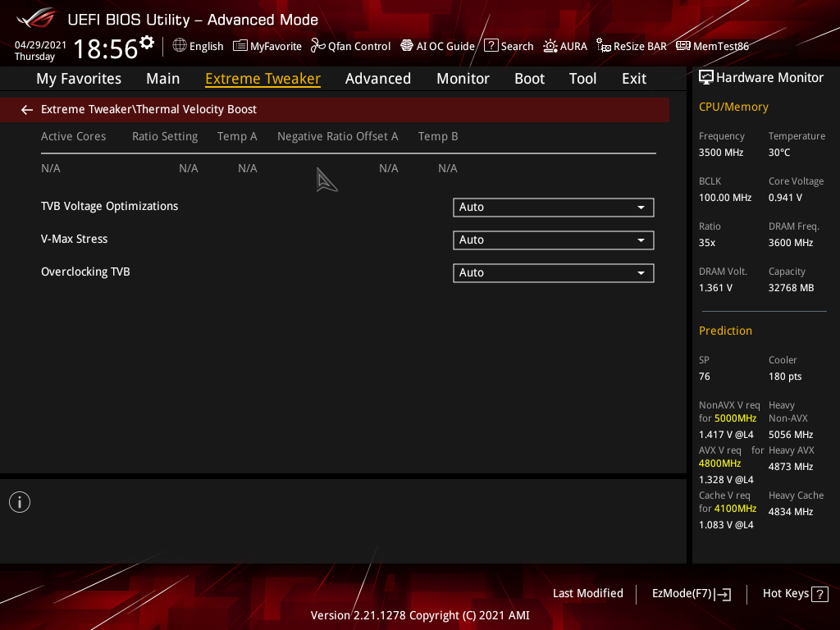Viewport: 840px width, 630px height.
Task: Expand the Overclocking TVB dropdown
Action: click(x=553, y=273)
